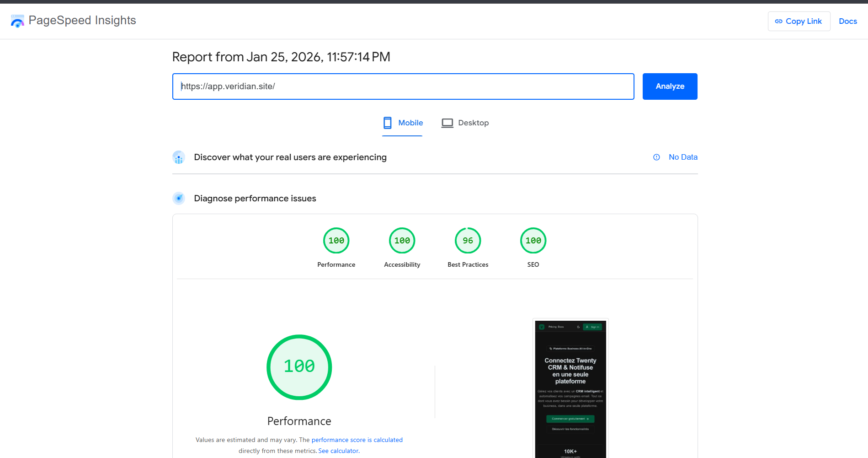
Task: Click the Copy Link button
Action: point(799,22)
